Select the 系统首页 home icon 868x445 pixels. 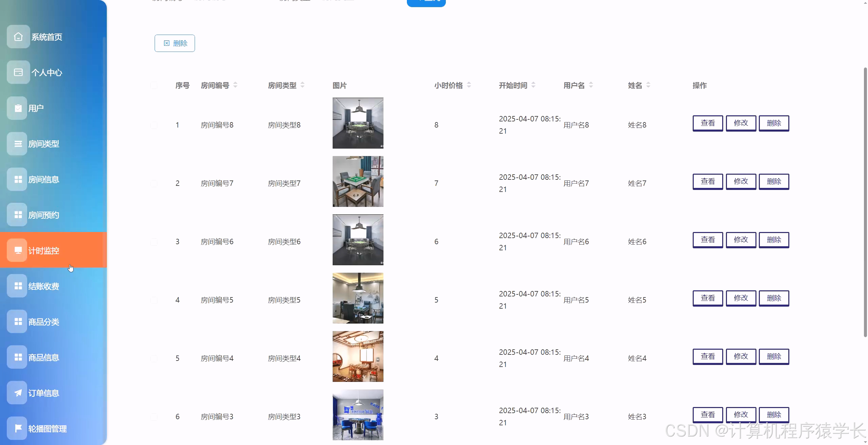point(18,37)
